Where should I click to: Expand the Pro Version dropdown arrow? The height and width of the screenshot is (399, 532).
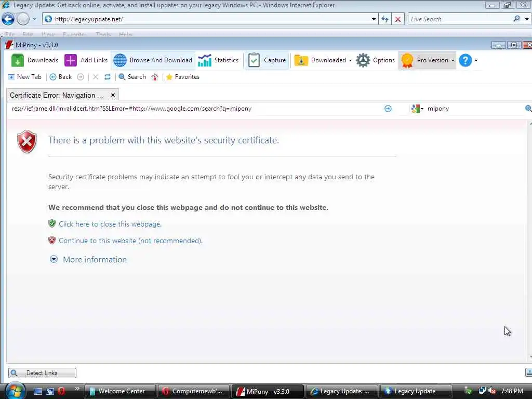(453, 61)
